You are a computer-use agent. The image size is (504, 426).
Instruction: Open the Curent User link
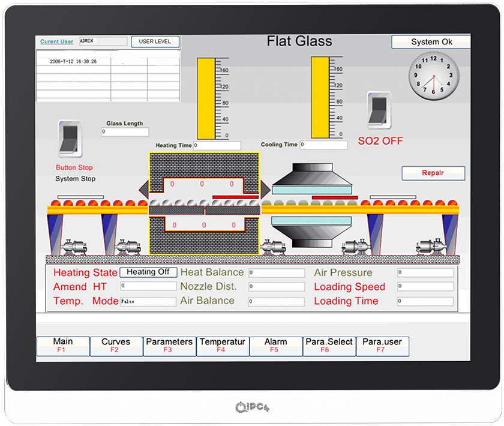(x=56, y=41)
